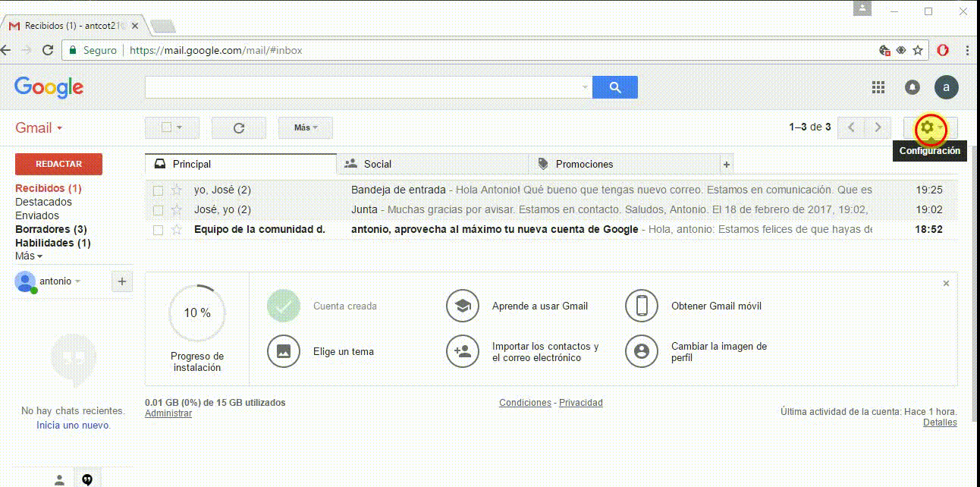Open the Detalles account activity link
Image resolution: width=980 pixels, height=487 pixels.
(x=940, y=423)
